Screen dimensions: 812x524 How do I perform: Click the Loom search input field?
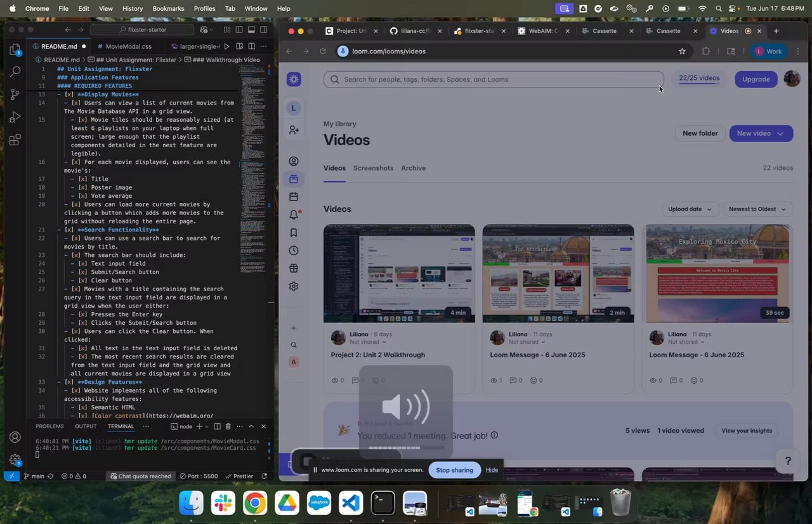coord(494,79)
